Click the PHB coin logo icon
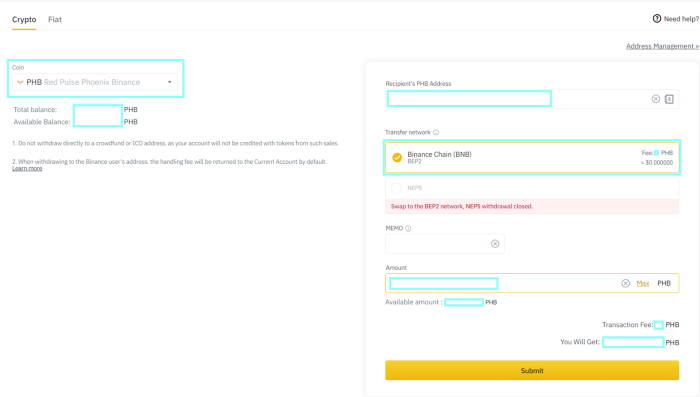The width and height of the screenshot is (700, 397). [20, 82]
